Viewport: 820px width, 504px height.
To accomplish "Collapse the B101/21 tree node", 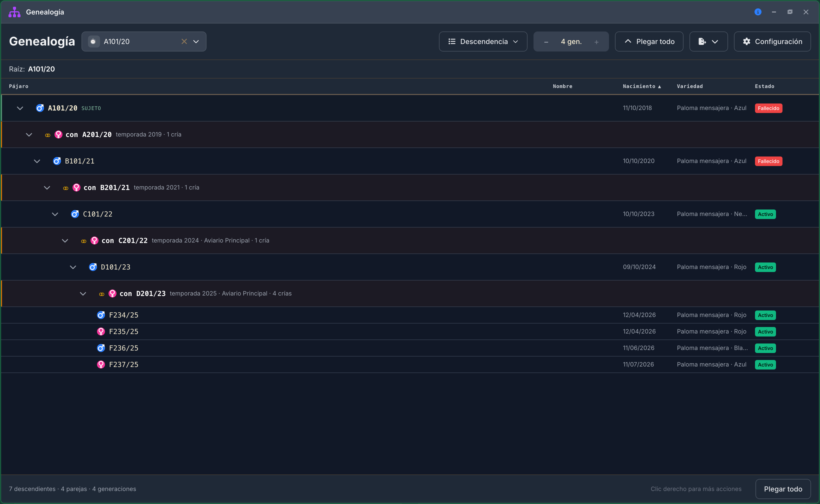I will point(37,161).
